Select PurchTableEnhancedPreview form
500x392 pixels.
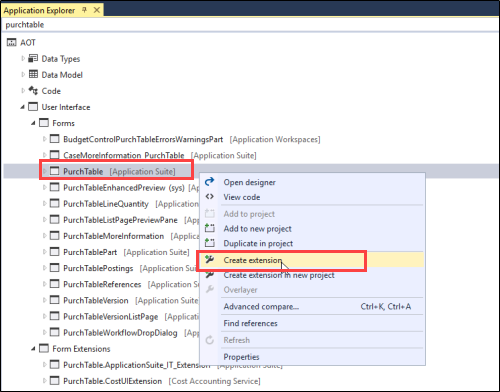point(124,188)
